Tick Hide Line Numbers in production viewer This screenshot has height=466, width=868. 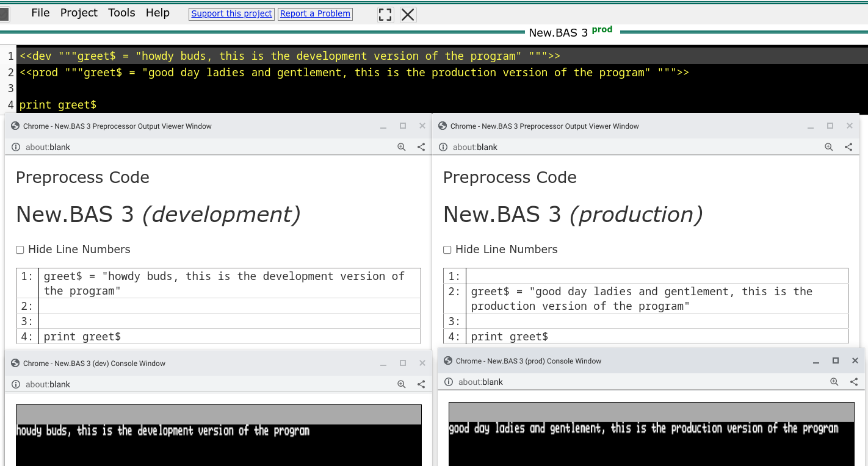click(447, 249)
